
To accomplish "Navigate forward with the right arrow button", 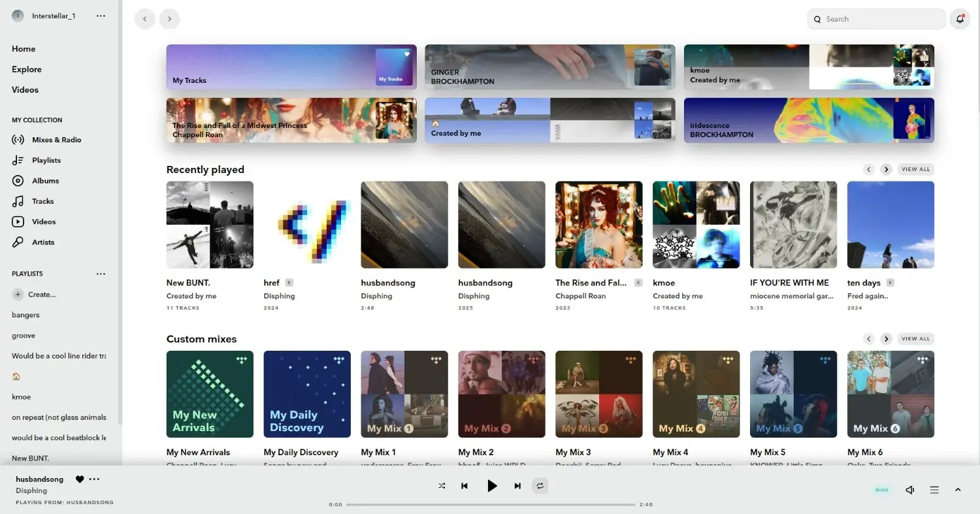I will coord(169,19).
